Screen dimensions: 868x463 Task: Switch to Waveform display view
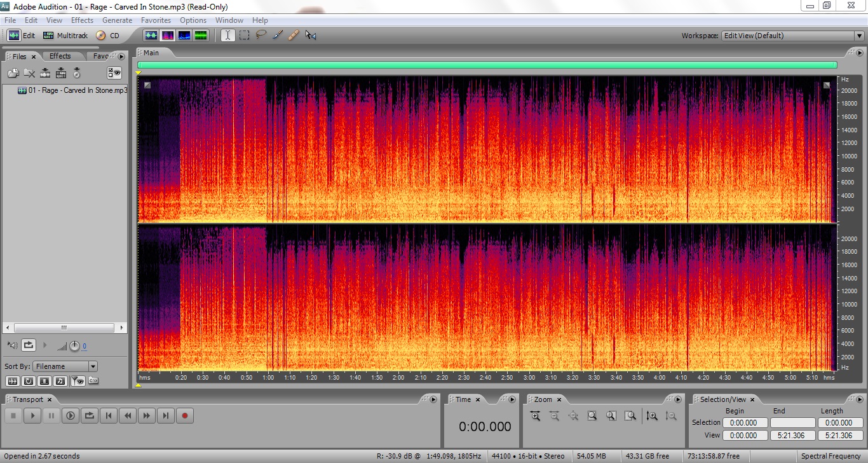[x=151, y=36]
